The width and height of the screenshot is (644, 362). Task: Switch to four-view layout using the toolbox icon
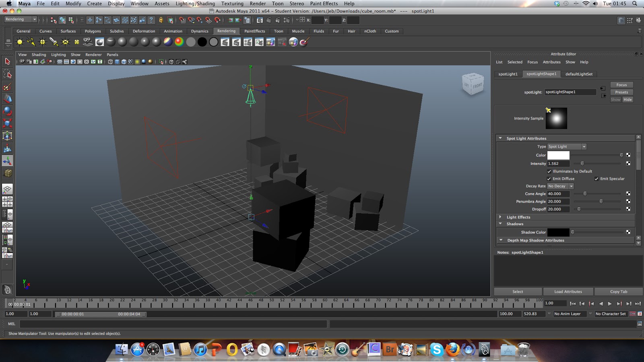7,202
